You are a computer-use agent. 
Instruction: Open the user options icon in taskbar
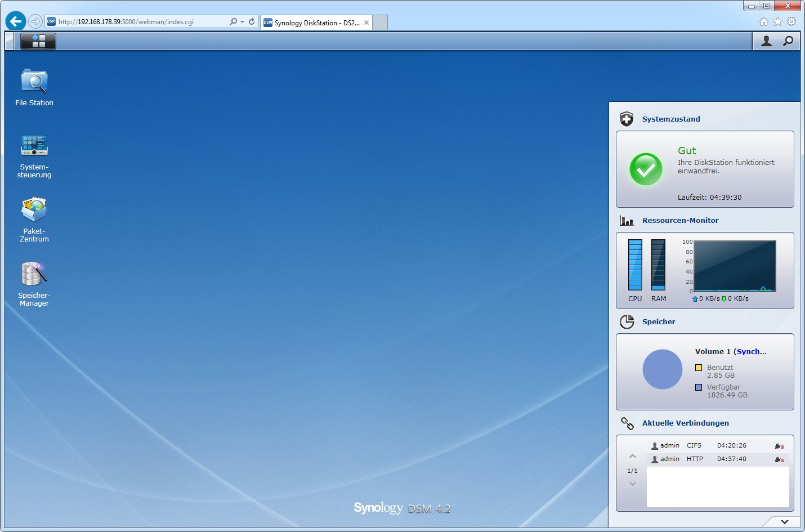(x=766, y=41)
